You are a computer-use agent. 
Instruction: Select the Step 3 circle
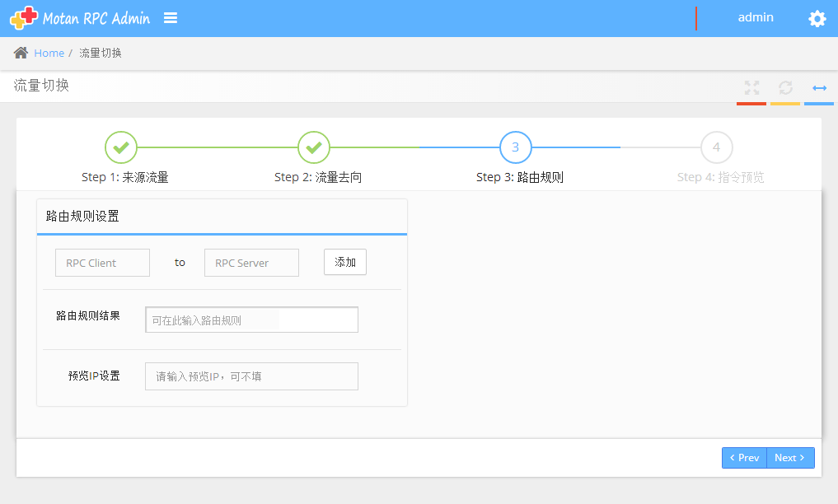[515, 147]
